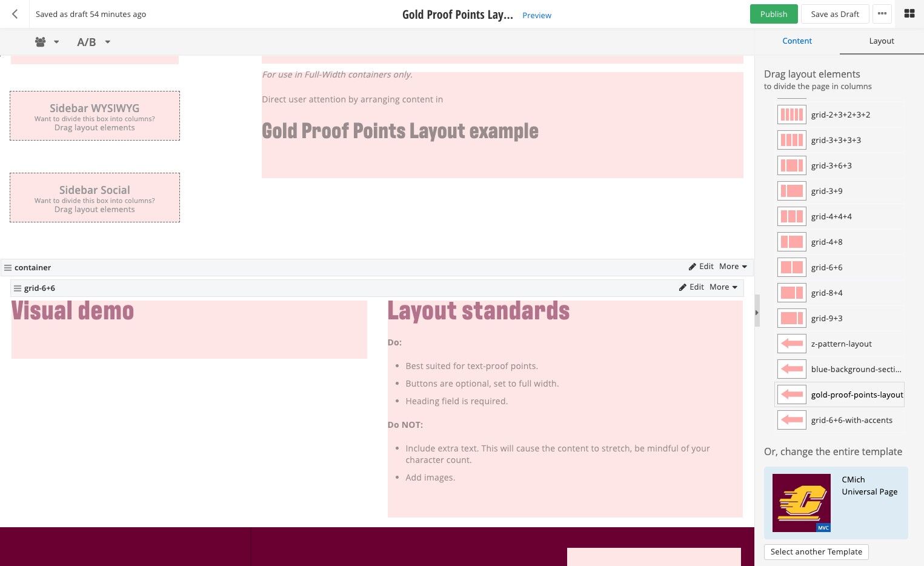Grab the container drag handle icon

(8, 268)
